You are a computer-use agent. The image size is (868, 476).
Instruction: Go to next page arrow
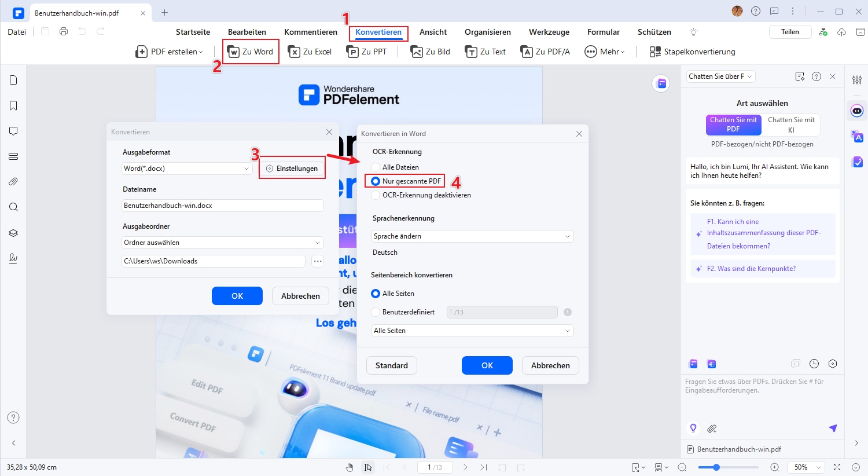(465, 467)
